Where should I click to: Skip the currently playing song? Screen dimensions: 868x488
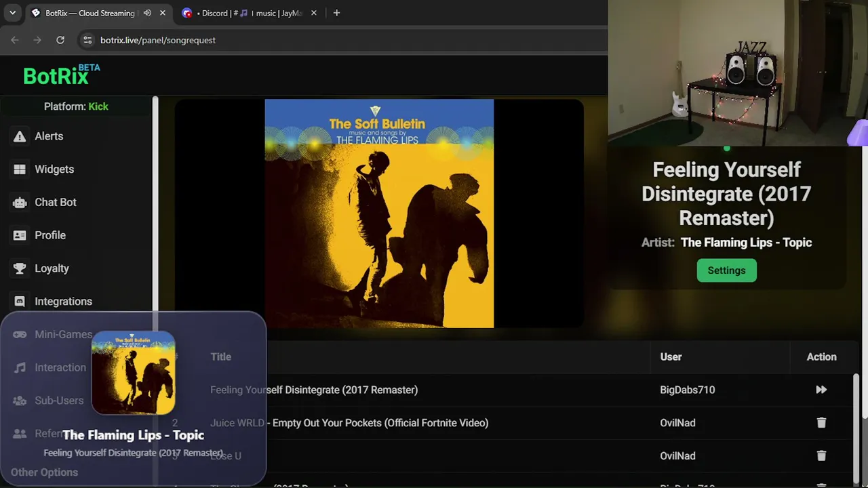click(x=821, y=390)
